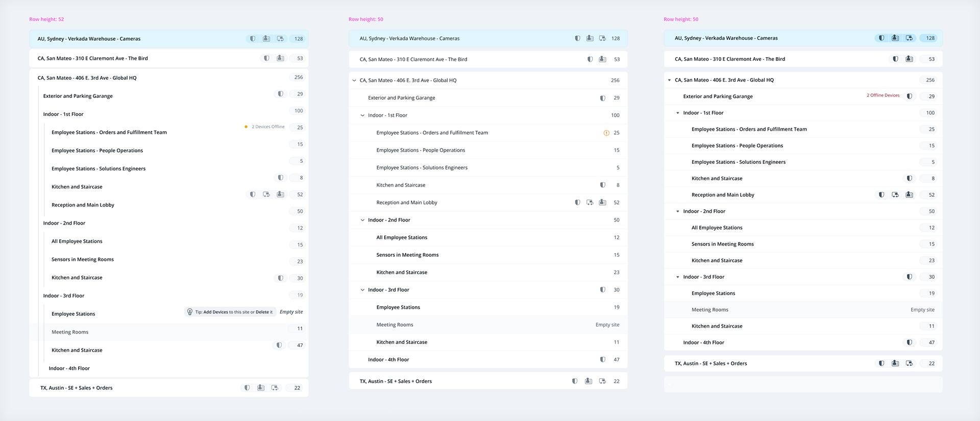The width and height of the screenshot is (980, 421).
Task: Click shield icon on AU Sydney row, right panel
Action: 881,38
